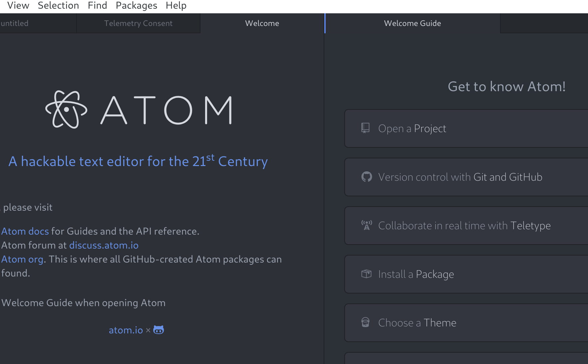Open the Atom docs link
The image size is (588, 364).
[25, 231]
